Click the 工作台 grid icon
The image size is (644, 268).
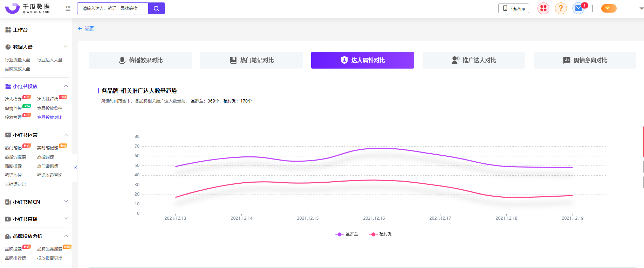pyautogui.click(x=8, y=30)
